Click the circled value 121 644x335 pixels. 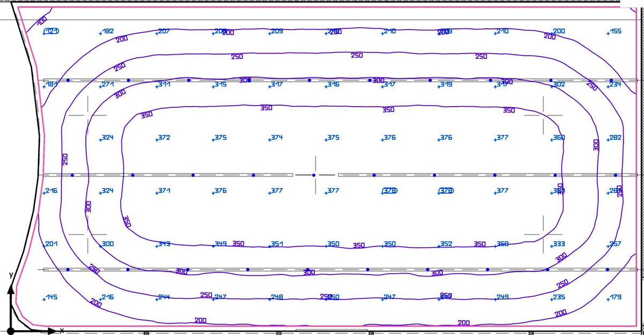click(51, 31)
